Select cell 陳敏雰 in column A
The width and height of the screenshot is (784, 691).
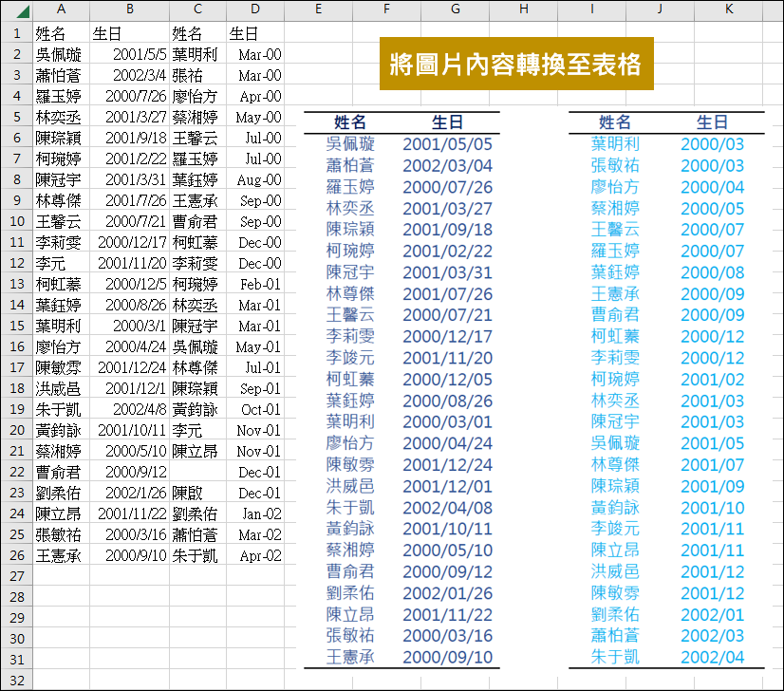(x=61, y=367)
